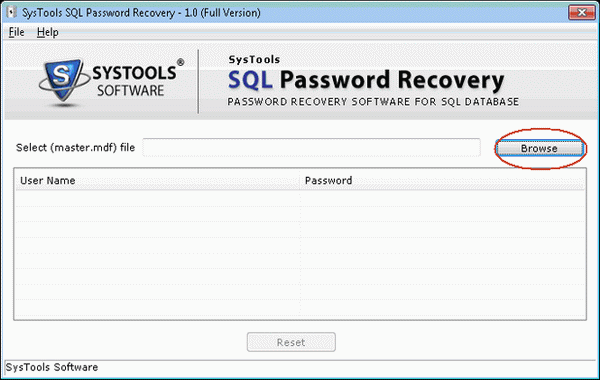The width and height of the screenshot is (600, 380).
Task: Click the title bar application icon
Action: pyautogui.click(x=11, y=12)
